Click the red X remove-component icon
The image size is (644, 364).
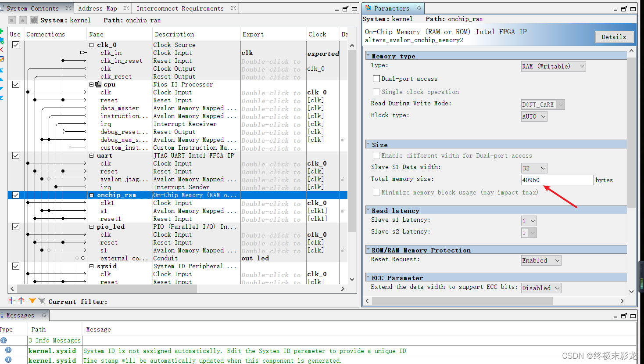[x=1, y=50]
